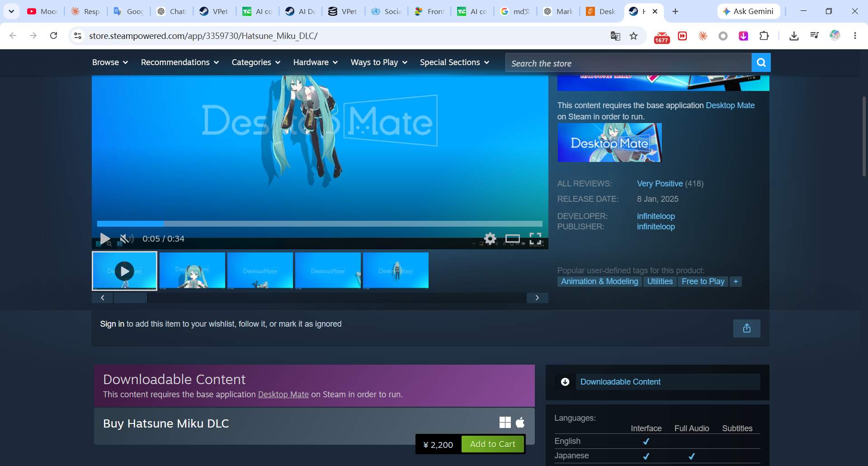
Task: Click the store search magnifier button
Action: [x=761, y=62]
